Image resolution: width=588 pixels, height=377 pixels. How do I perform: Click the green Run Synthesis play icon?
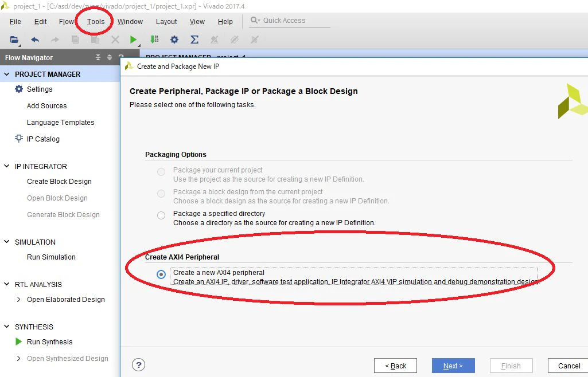(18, 341)
